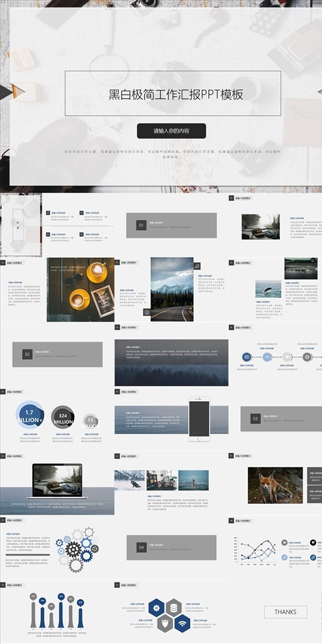Click the dark 请输入你的内容 button
The width and height of the screenshot is (322, 644).
pyautogui.click(x=171, y=131)
